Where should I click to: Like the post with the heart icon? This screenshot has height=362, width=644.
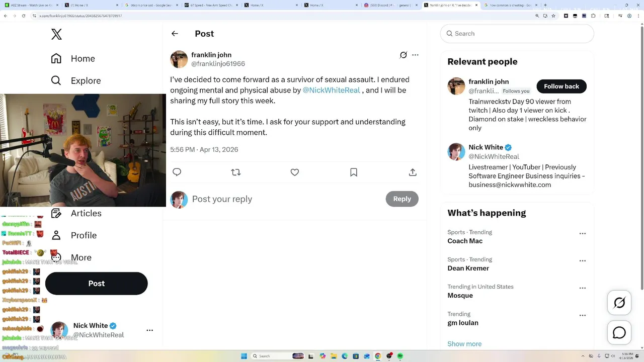pyautogui.click(x=295, y=172)
